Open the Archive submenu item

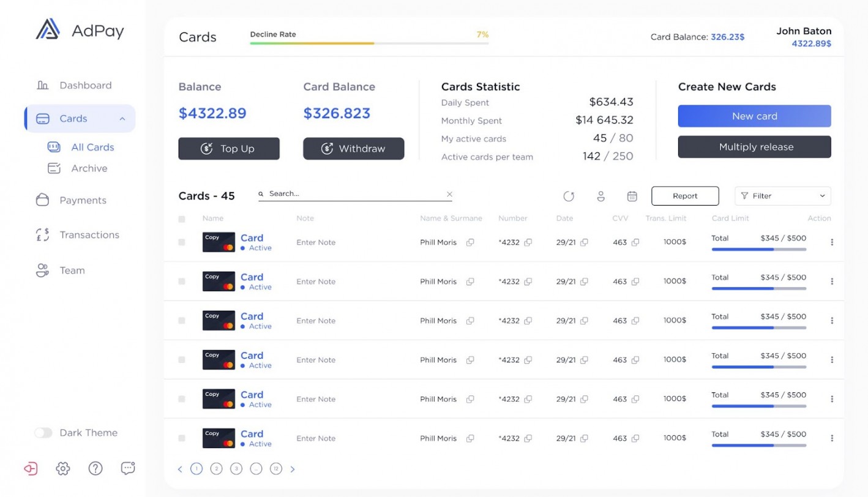[x=78, y=168]
